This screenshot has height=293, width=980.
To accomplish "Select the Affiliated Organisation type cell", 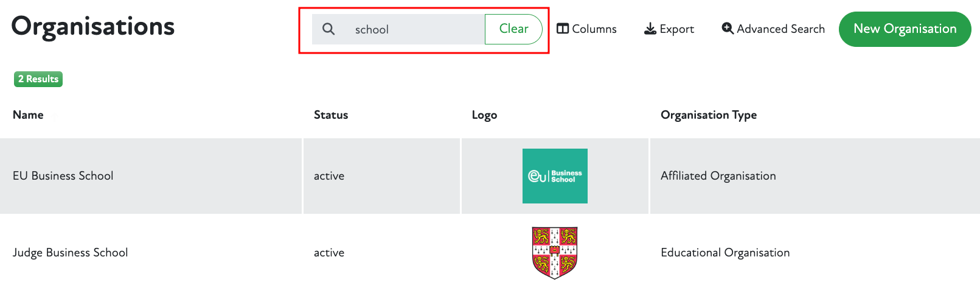I will (718, 176).
